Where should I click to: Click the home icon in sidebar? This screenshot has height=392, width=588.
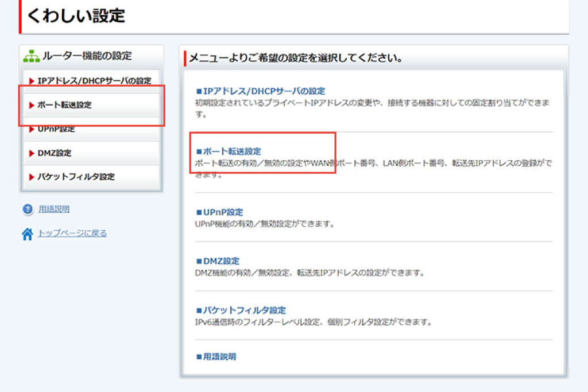(x=28, y=234)
